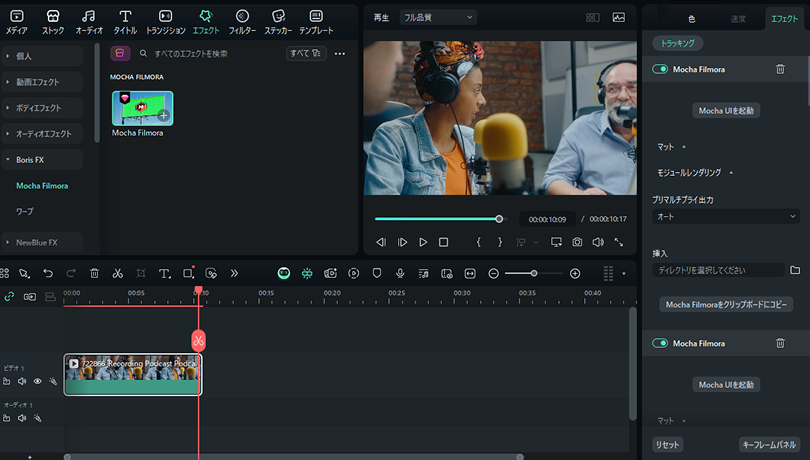Open the オート output dropdown

[726, 217]
